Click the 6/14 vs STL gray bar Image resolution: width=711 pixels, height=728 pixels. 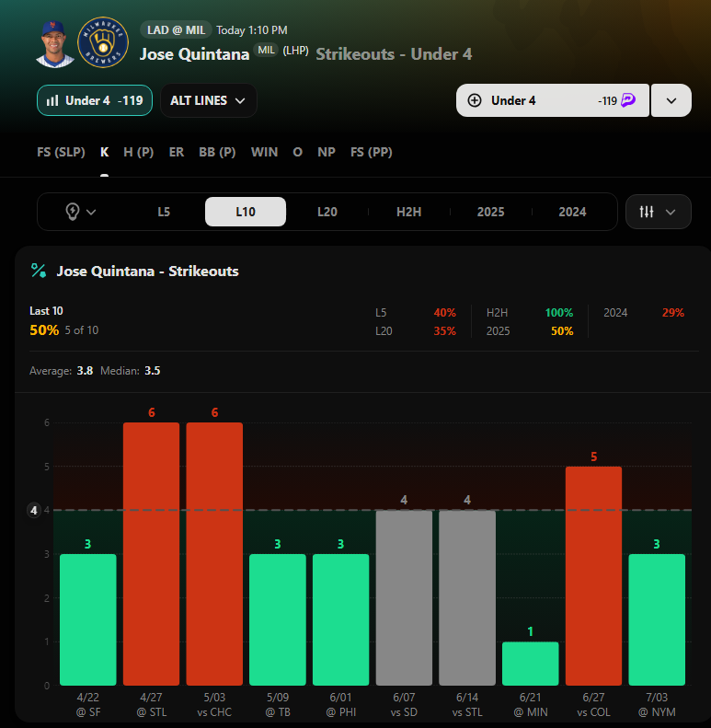tap(467, 598)
